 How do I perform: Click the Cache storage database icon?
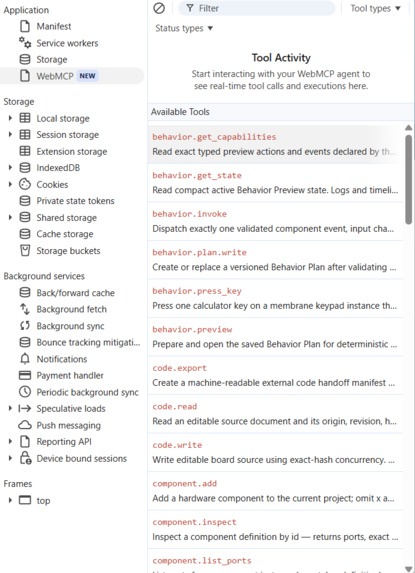(x=25, y=234)
